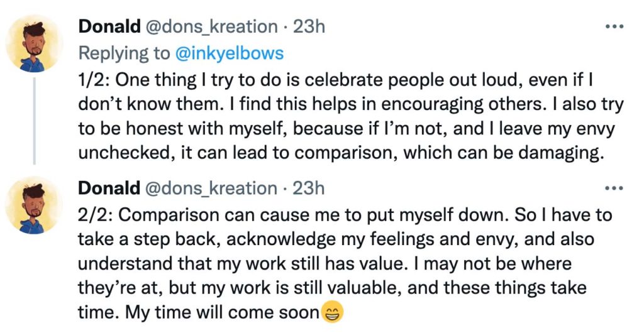644x333 pixels.
Task: Click the 23h timestamp on the 1/2 tweet
Action: [308, 26]
